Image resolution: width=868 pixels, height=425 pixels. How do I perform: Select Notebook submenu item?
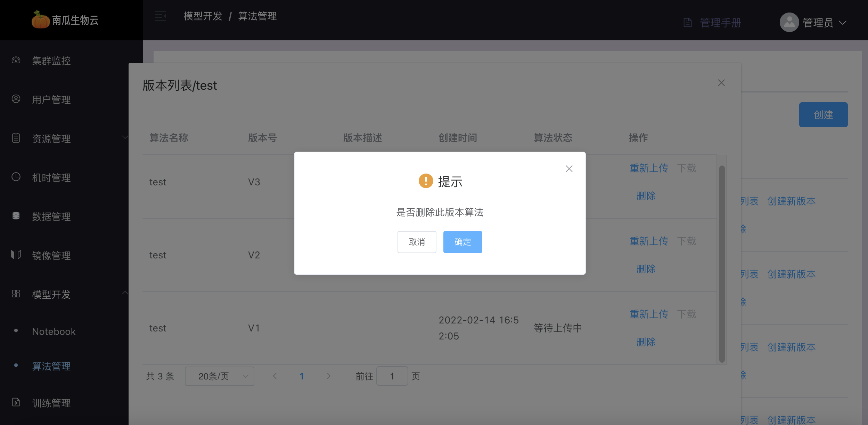[x=54, y=331]
